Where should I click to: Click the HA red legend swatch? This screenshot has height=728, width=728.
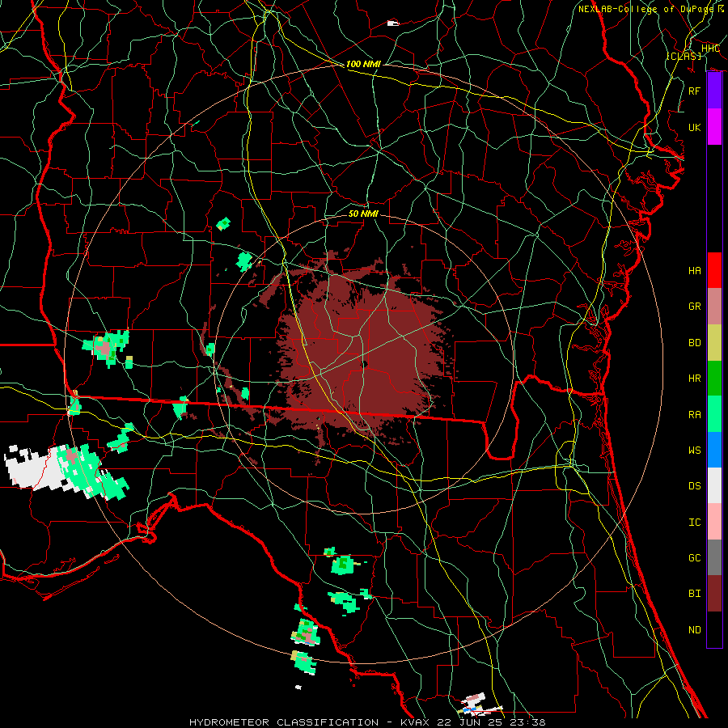coord(714,270)
